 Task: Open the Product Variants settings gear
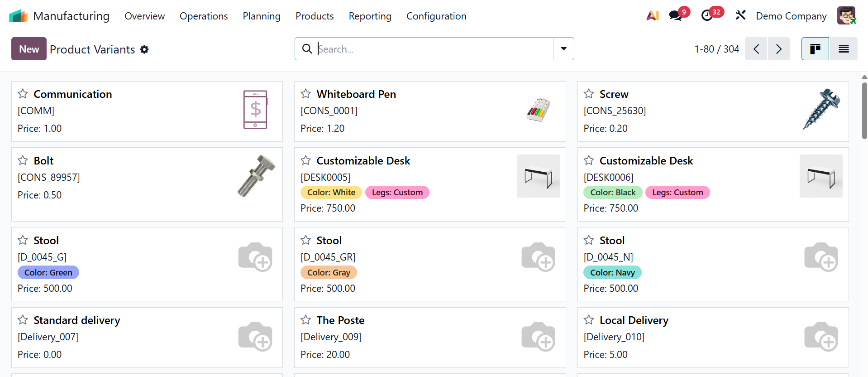point(144,49)
